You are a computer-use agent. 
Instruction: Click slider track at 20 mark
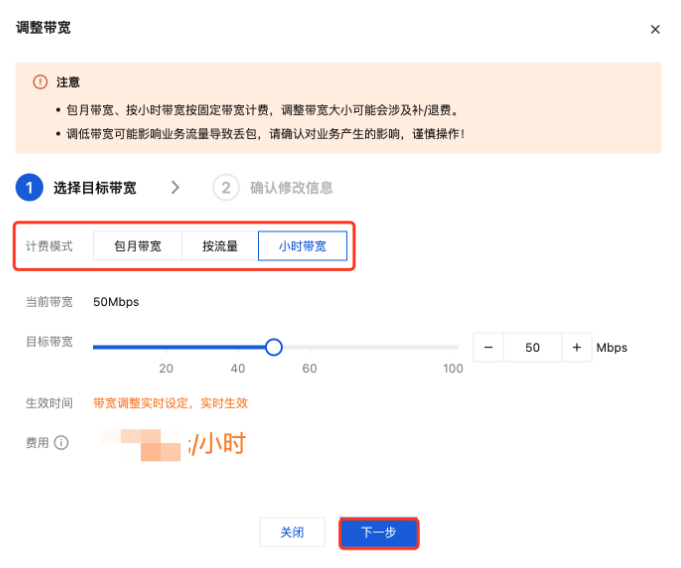pos(166,347)
